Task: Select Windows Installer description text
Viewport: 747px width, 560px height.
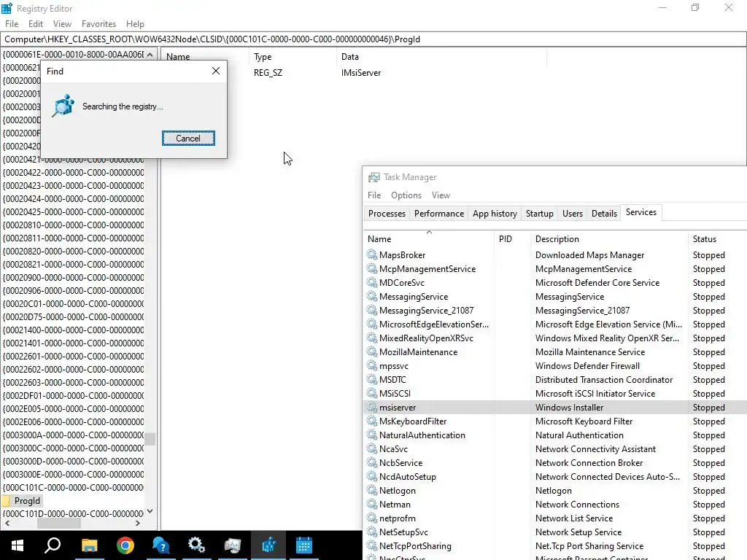Action: pos(569,408)
